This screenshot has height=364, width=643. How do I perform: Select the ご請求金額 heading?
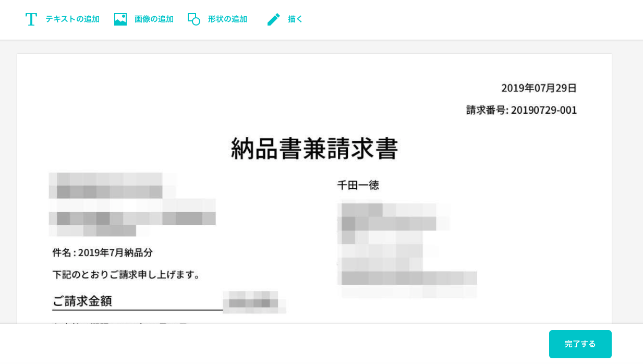click(82, 301)
